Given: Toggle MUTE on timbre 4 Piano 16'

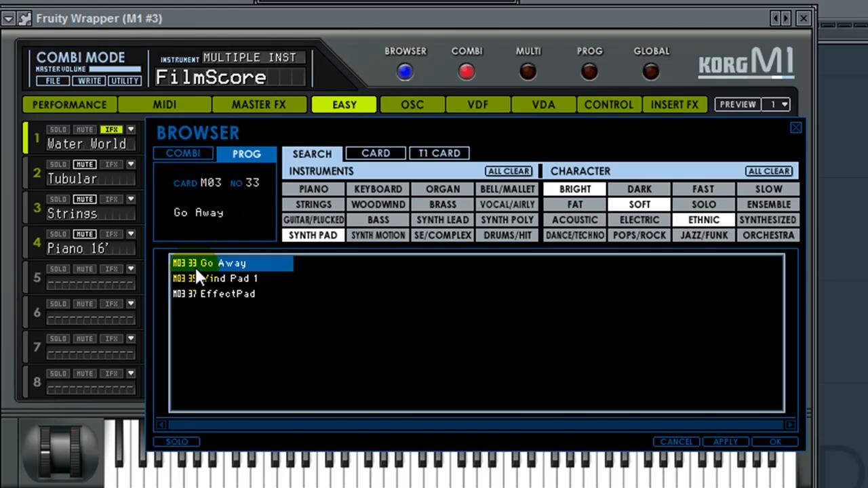Looking at the screenshot, I should (x=85, y=235).
